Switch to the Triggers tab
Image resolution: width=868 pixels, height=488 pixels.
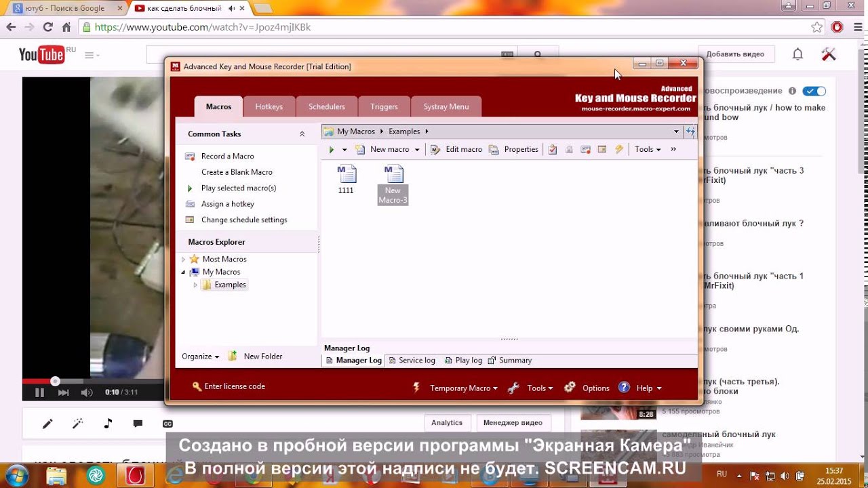[x=384, y=107]
